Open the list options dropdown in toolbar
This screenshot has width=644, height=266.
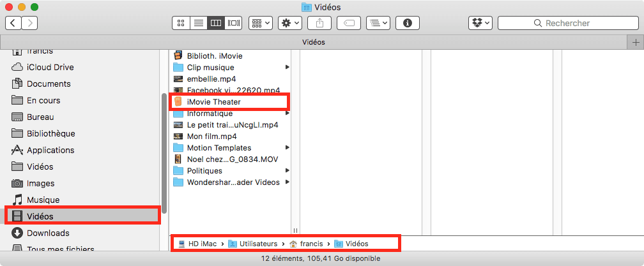pos(378,23)
